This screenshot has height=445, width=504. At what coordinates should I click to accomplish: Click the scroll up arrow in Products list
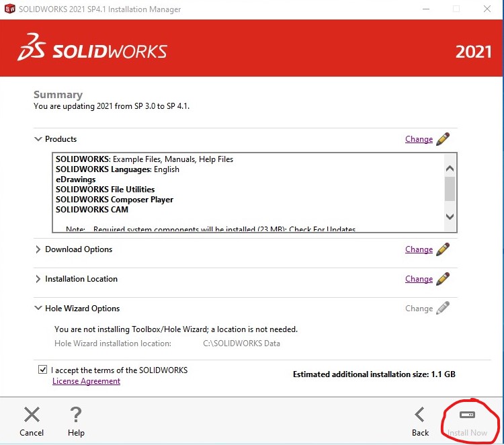(450, 168)
